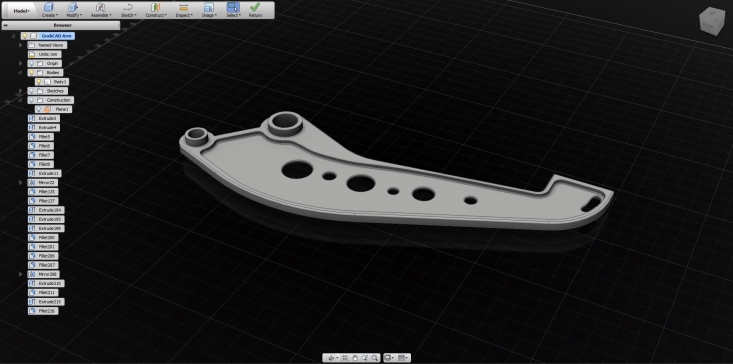The width and height of the screenshot is (733, 364).
Task: Select the Fillet206 feature
Action: pos(43,256)
